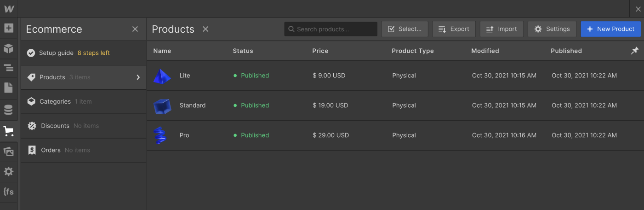644x210 pixels.
Task: Open the Pro product thumbnail
Action: (162, 135)
